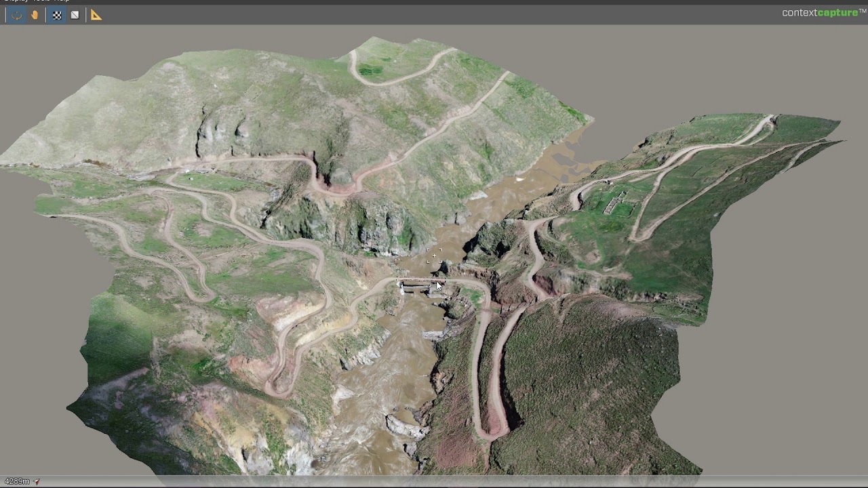Screen dimensions: 868x488
Task: Switch to the untextured solid display mode
Action: (75, 15)
